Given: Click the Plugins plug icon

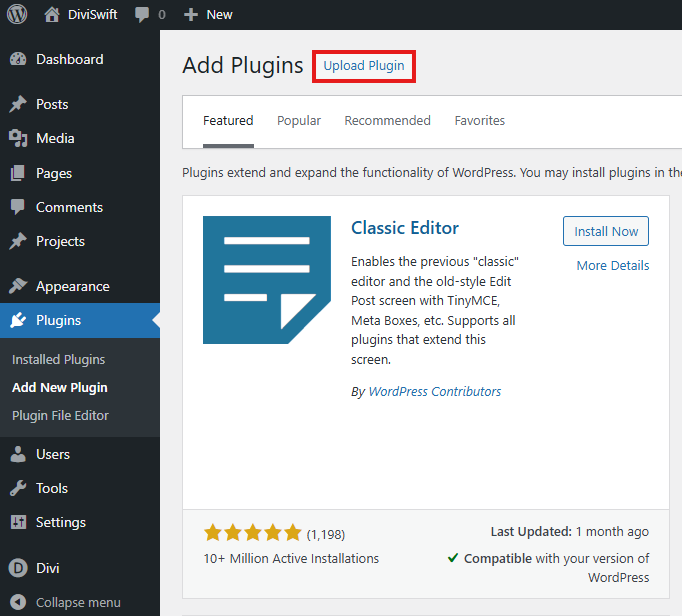Looking at the screenshot, I should click(x=18, y=320).
